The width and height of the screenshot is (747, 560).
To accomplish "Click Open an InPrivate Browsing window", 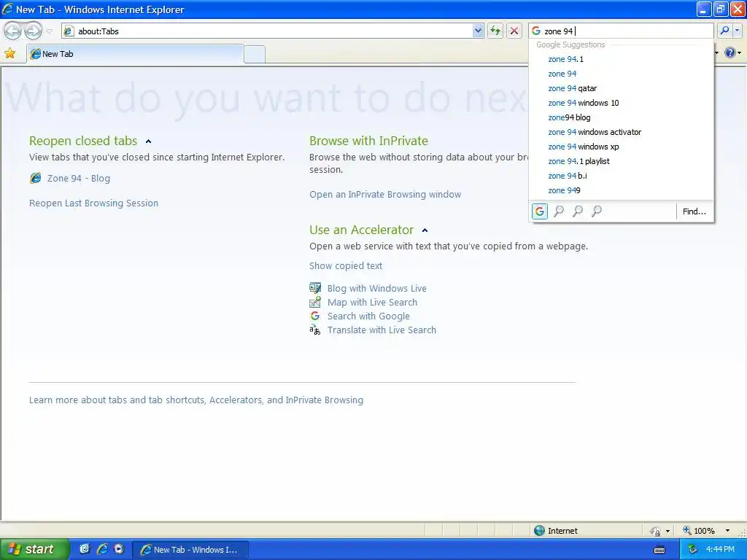I will [385, 194].
